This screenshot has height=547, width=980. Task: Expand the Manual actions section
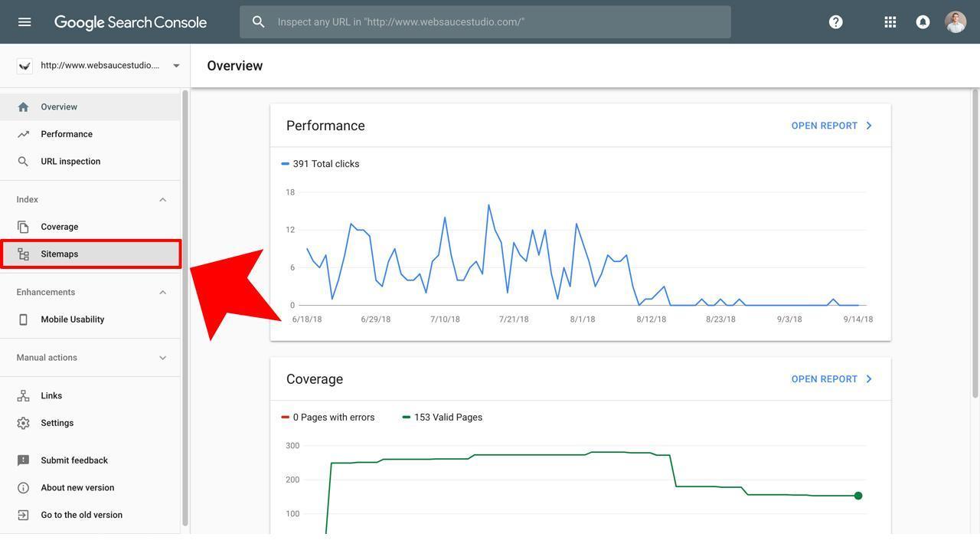pyautogui.click(x=162, y=358)
